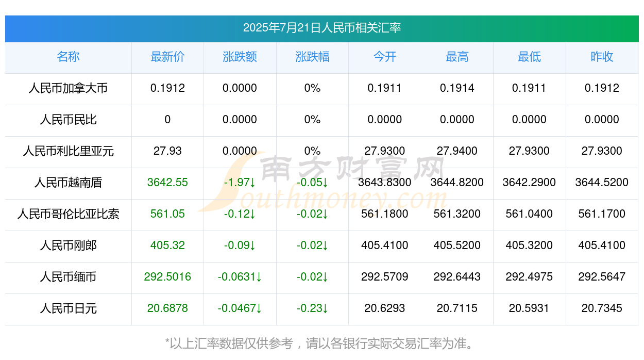Select change amount '-0.0467↓'
Screen dimensions: 644x360
tap(240, 308)
